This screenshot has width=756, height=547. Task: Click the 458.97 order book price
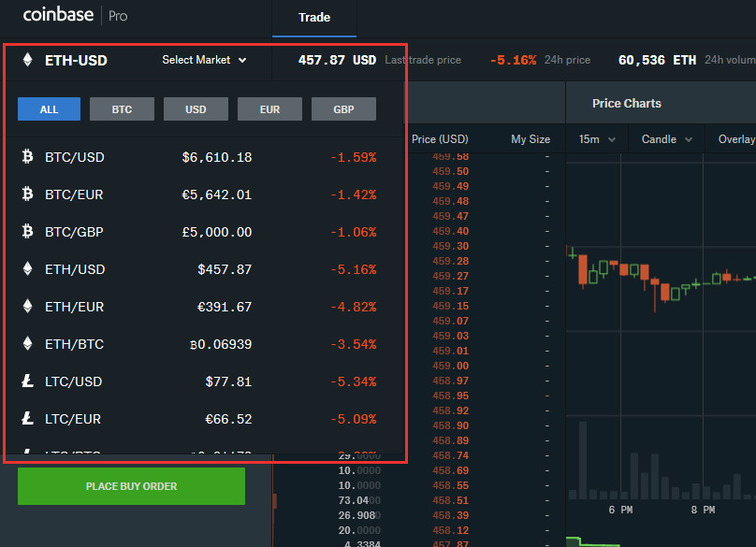pos(450,381)
